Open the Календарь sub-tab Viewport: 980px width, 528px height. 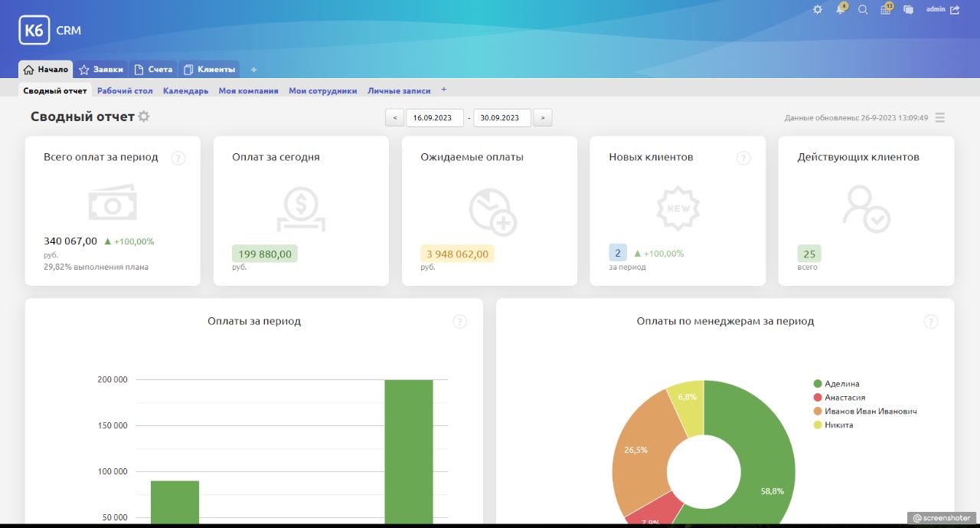tap(185, 90)
